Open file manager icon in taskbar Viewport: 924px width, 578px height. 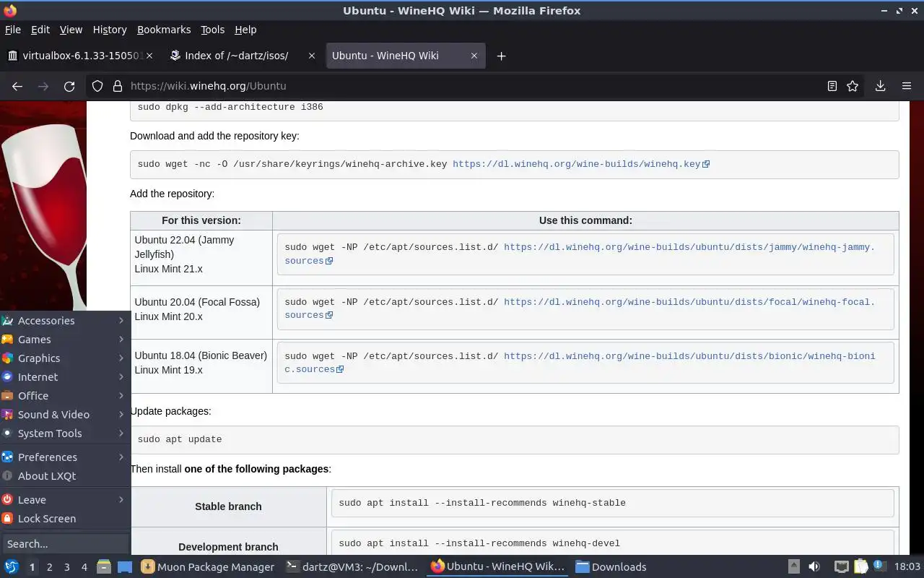[103, 566]
